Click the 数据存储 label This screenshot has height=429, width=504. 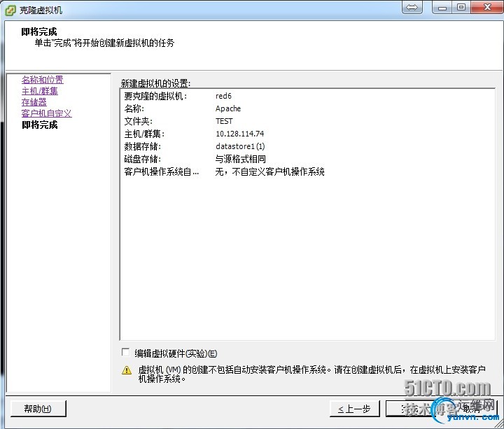[x=142, y=146]
